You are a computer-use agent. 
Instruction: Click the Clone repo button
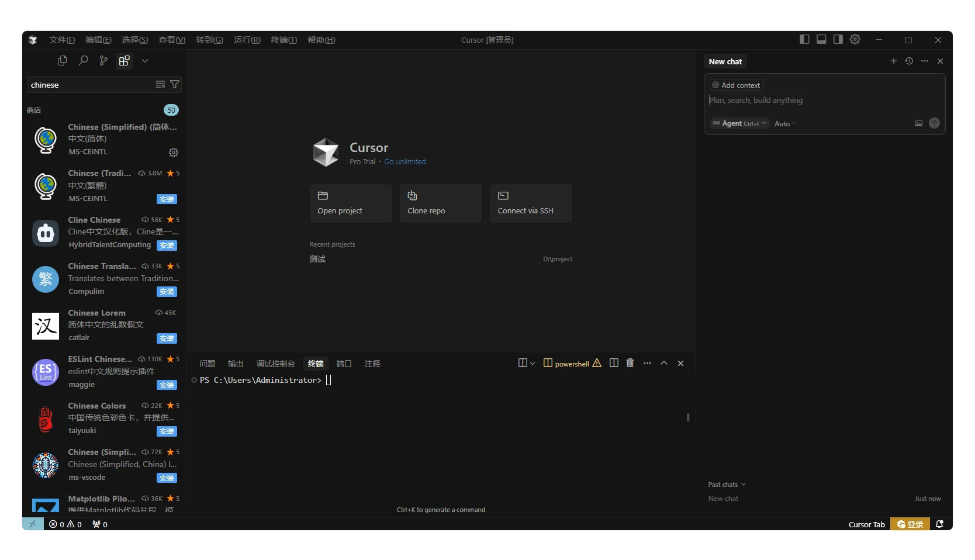(441, 203)
